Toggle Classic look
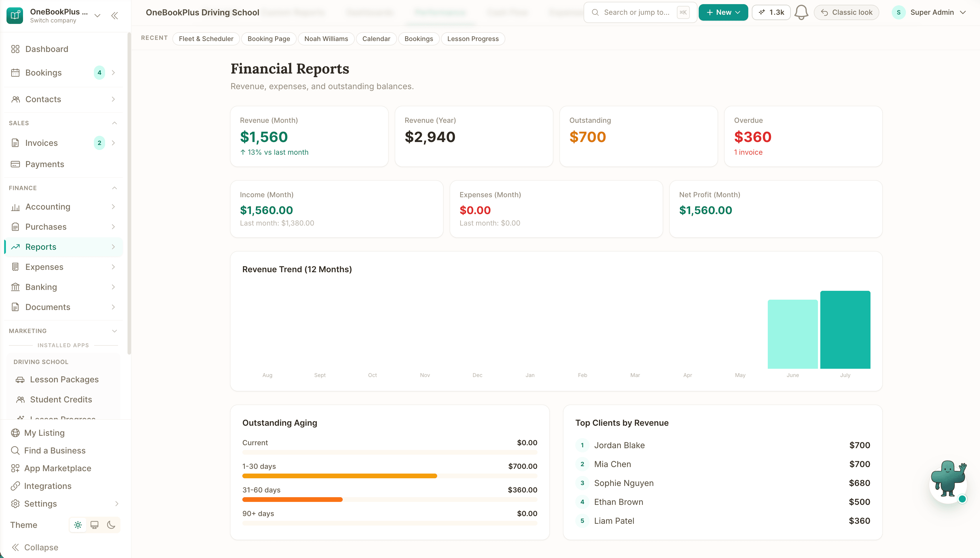The height and width of the screenshot is (558, 980). click(846, 12)
